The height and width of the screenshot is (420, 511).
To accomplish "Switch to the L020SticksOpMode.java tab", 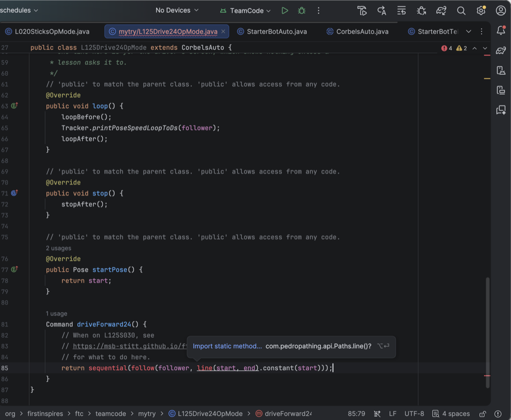I will (48, 31).
